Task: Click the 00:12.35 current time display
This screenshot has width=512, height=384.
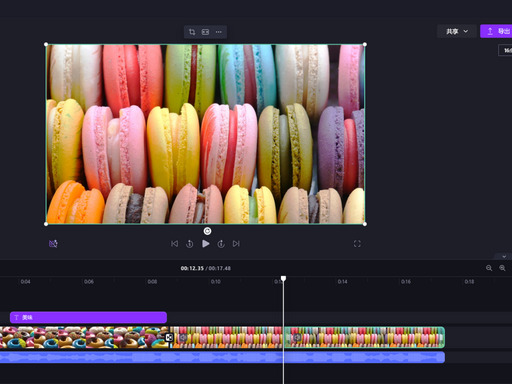Action: point(192,268)
